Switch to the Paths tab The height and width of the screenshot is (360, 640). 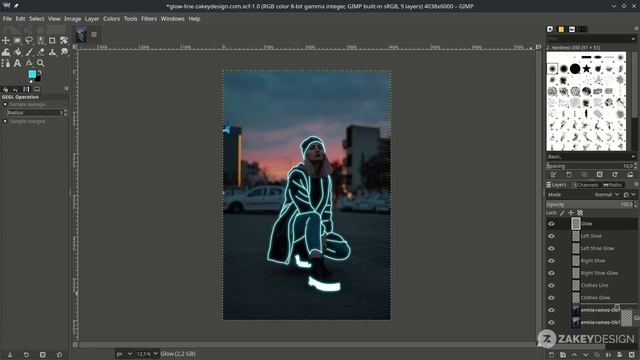(x=612, y=185)
